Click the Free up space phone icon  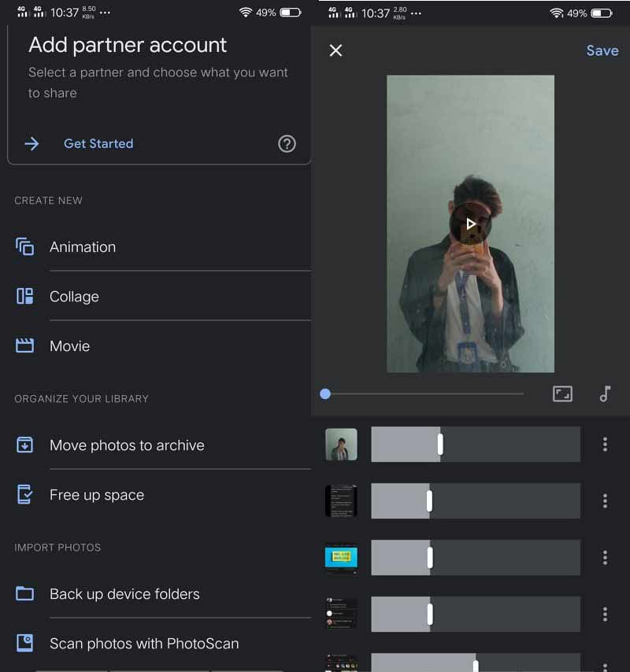(x=24, y=495)
